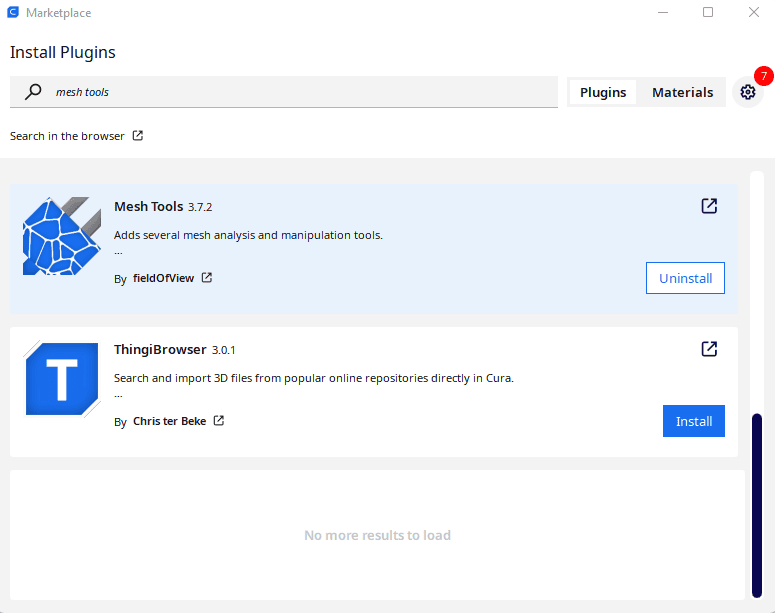The height and width of the screenshot is (613, 775).
Task: Select the ThingiBrowser plugin title
Action: pyautogui.click(x=160, y=350)
